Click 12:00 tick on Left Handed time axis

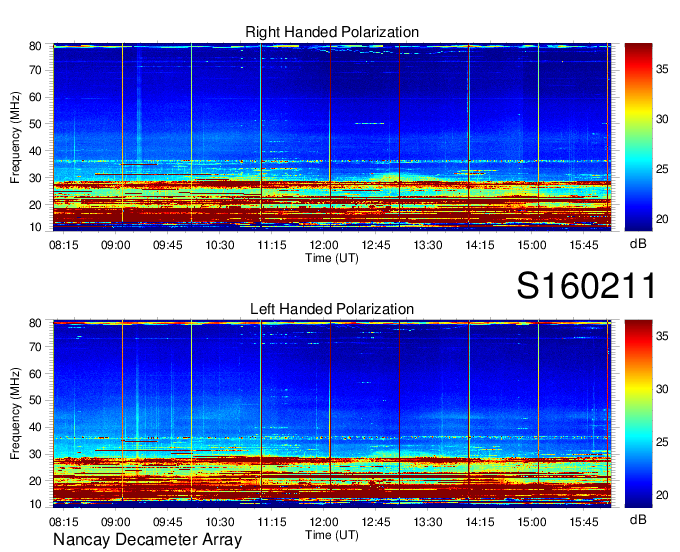click(x=324, y=522)
